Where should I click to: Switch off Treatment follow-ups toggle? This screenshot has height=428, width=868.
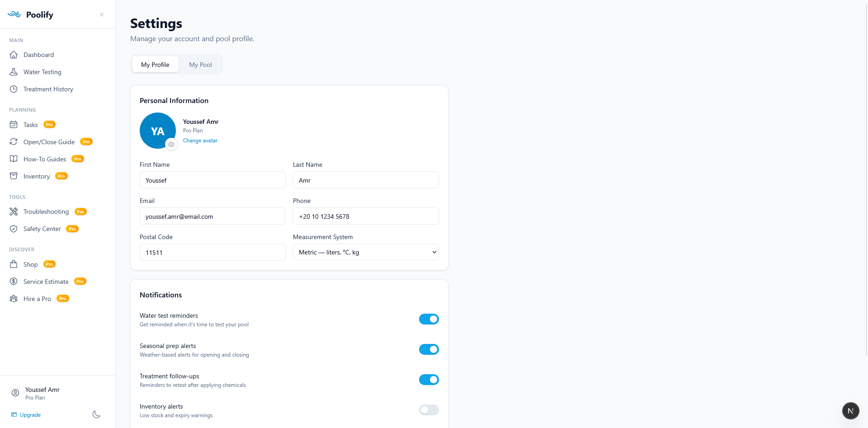(429, 380)
